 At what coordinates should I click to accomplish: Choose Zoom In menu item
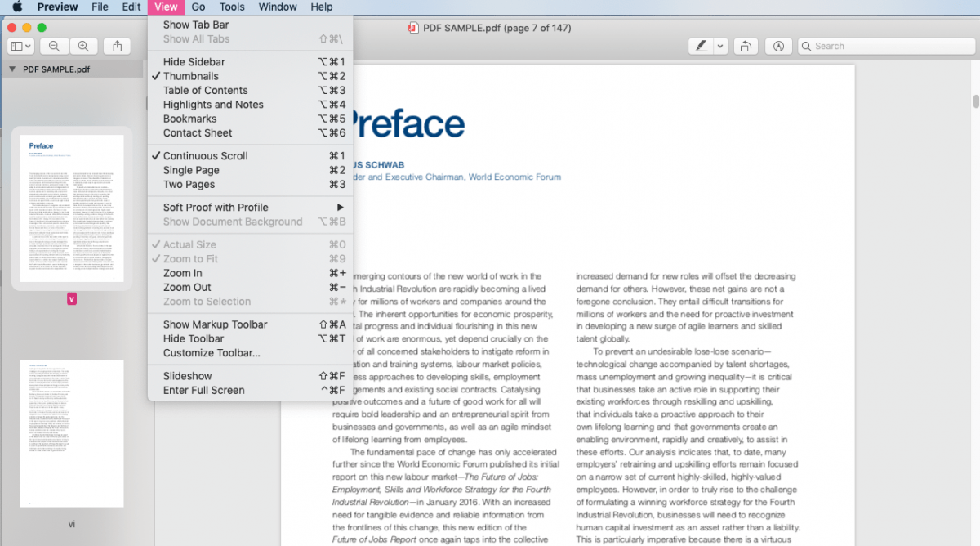(x=251, y=273)
